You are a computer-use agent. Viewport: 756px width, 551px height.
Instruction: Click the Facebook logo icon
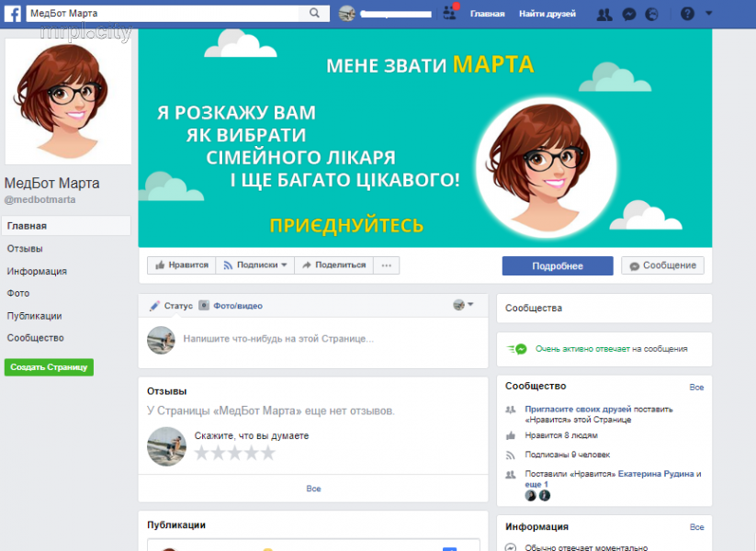pyautogui.click(x=13, y=13)
